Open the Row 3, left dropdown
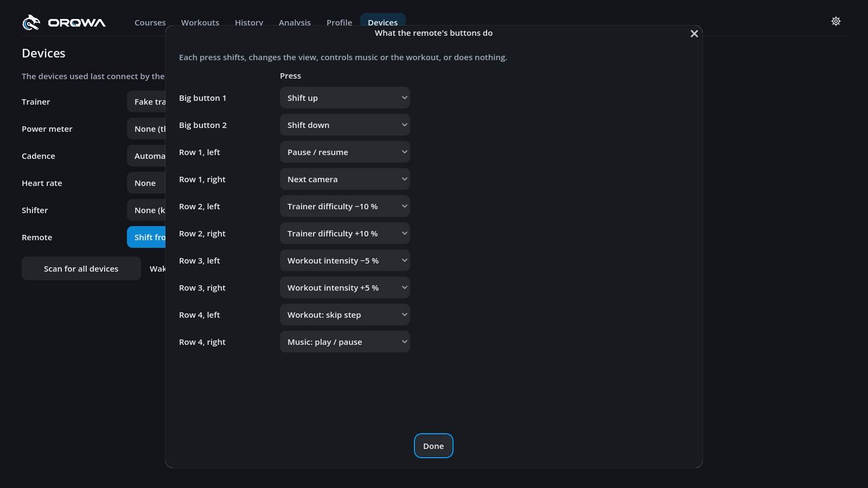The height and width of the screenshot is (488, 868). click(x=345, y=260)
